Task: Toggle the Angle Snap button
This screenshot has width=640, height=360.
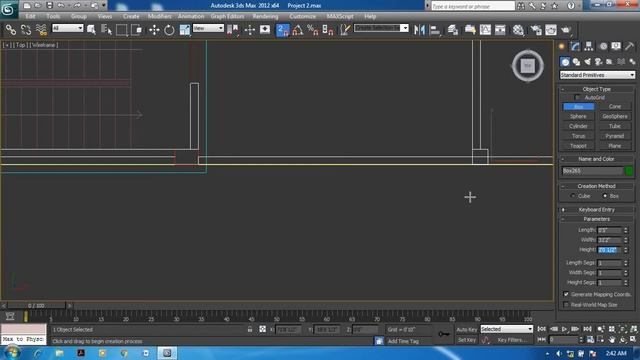Action: (298, 30)
